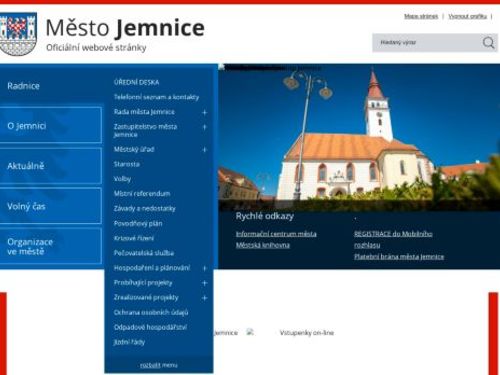500x375 pixels.
Task: Expand Zrealizované projekty plus sign
Action: 205,298
